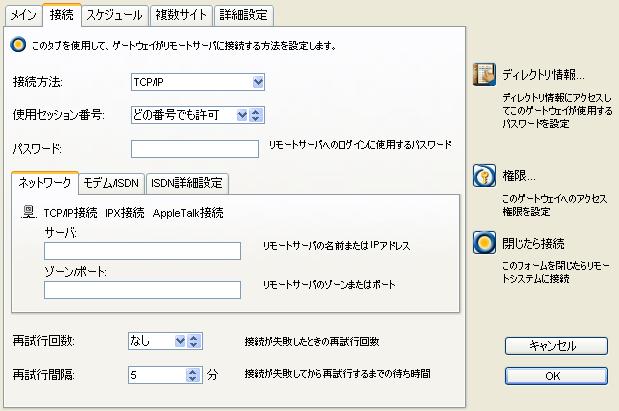
Task: Click the 再試行回数 label
Action: pos(43,341)
